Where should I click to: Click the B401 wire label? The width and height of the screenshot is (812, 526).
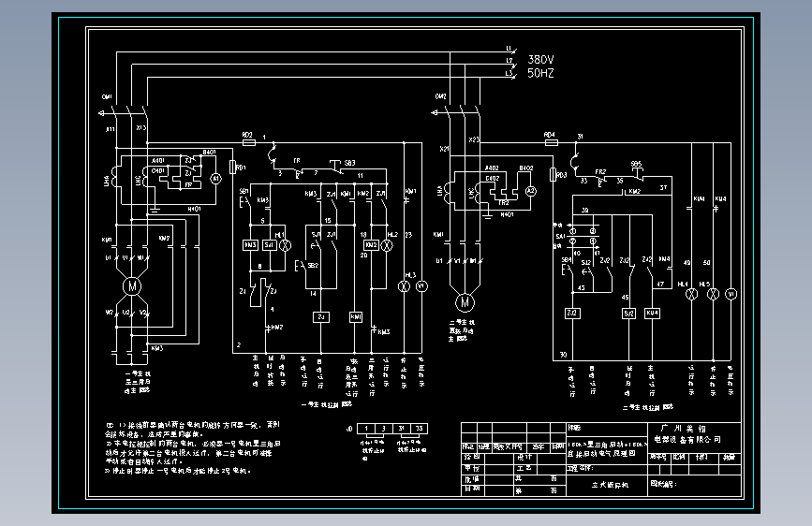209,153
